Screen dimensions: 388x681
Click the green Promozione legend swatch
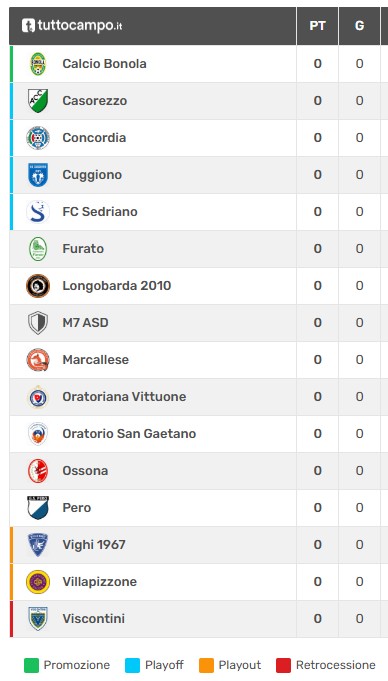point(31,665)
